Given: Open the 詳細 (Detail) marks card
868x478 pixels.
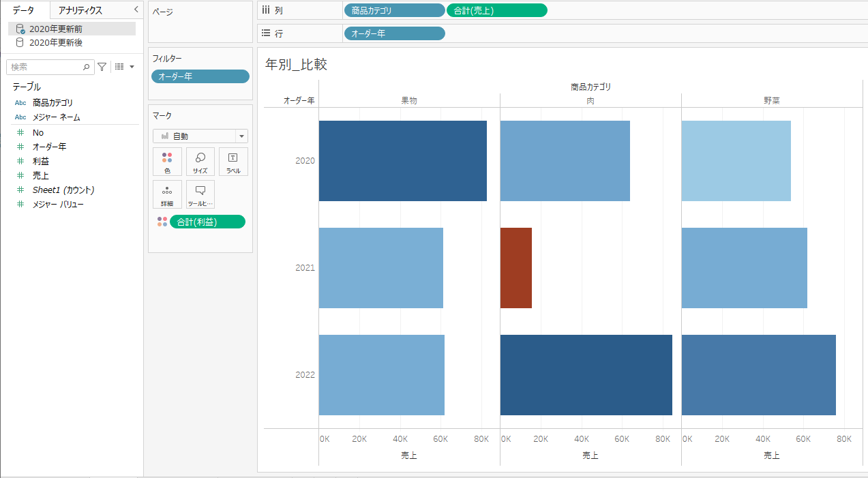Looking at the screenshot, I should click(x=167, y=194).
